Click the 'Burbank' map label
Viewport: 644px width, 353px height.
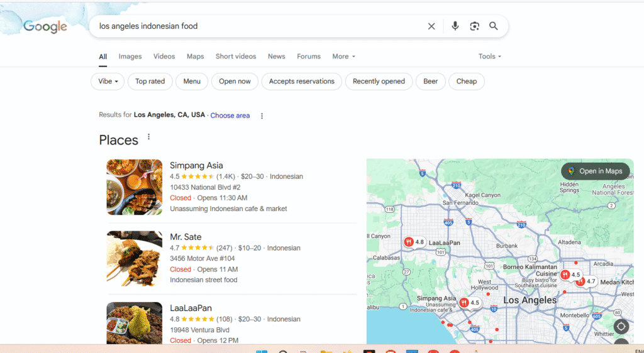point(507,246)
